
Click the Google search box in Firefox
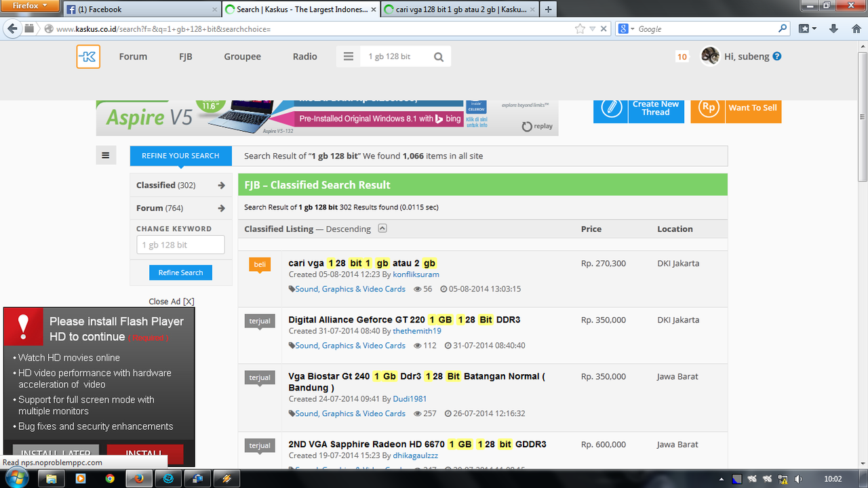pyautogui.click(x=706, y=28)
